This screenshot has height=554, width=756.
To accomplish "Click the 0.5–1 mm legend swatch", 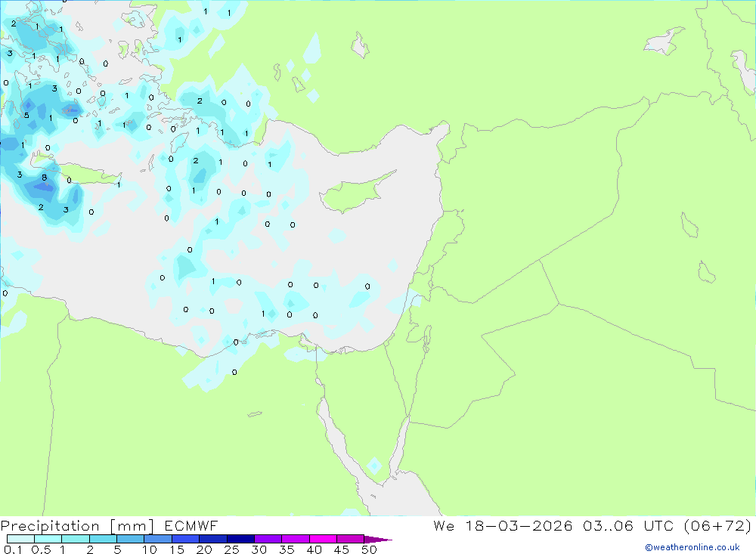I will pos(48,539).
